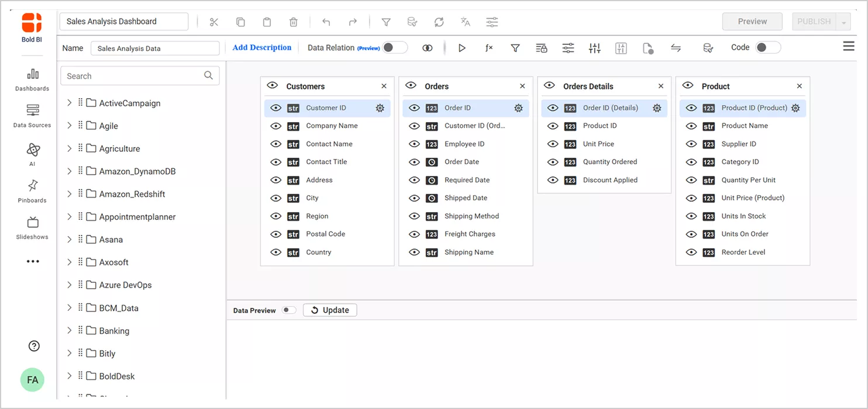This screenshot has height=409, width=868.
Task: Click the paste clipboard icon
Action: (x=267, y=22)
